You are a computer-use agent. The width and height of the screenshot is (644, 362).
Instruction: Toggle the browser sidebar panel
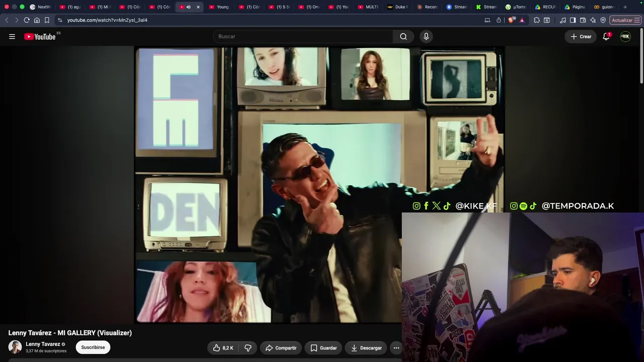573,20
